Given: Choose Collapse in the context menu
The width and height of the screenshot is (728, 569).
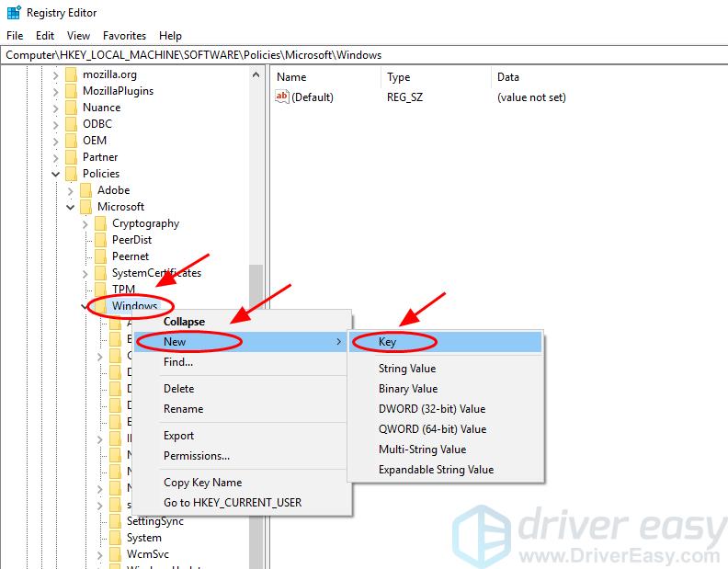Looking at the screenshot, I should coord(242,322).
